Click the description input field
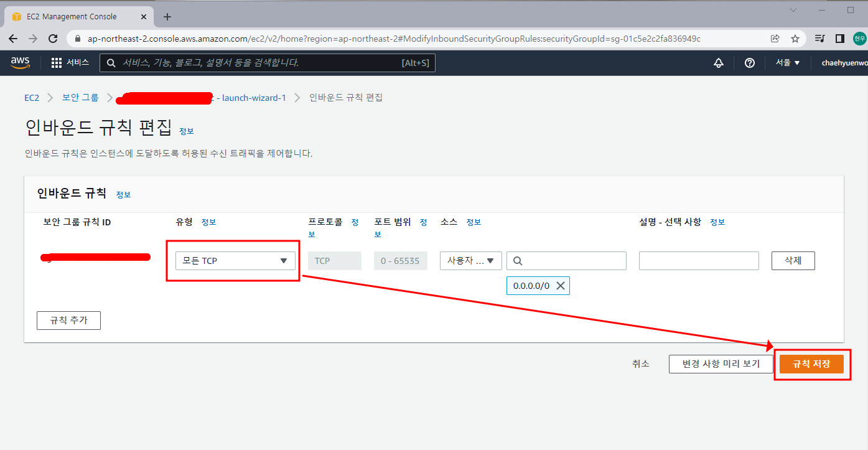 point(698,260)
